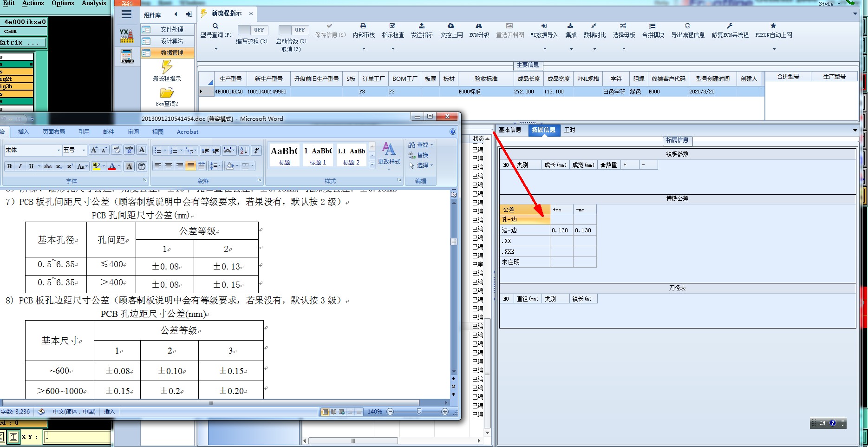Open the 页面布局 tab in Word

[x=54, y=132]
